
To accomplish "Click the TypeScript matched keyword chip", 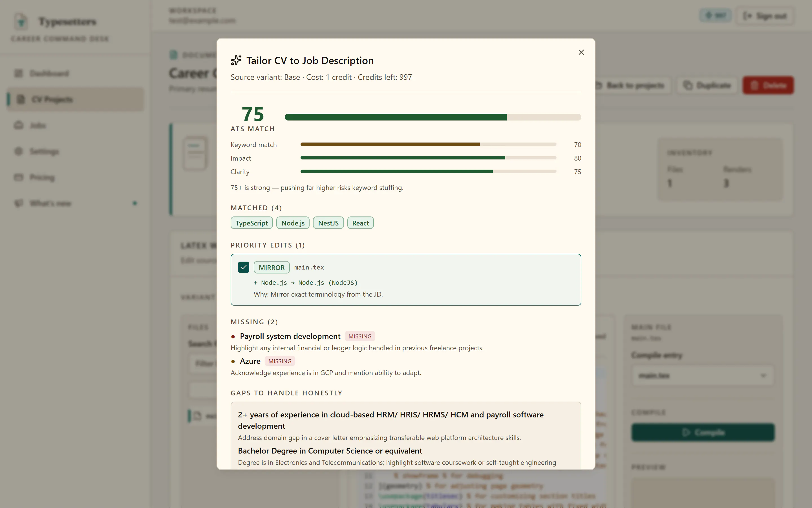I will pos(252,223).
